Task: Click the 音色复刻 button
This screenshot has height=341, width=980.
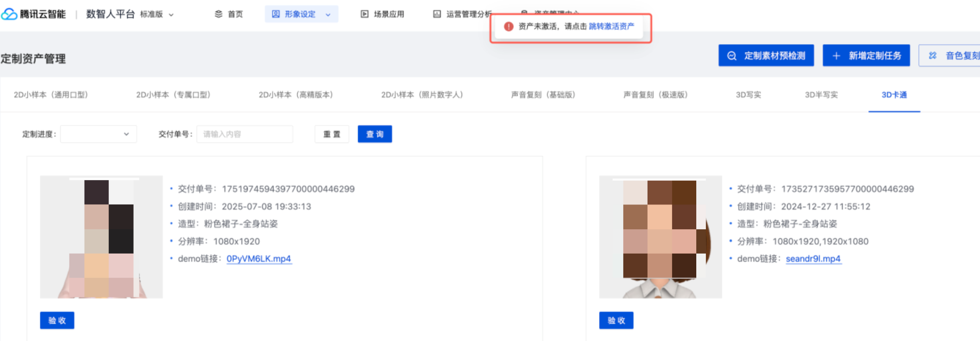Action: 949,56
